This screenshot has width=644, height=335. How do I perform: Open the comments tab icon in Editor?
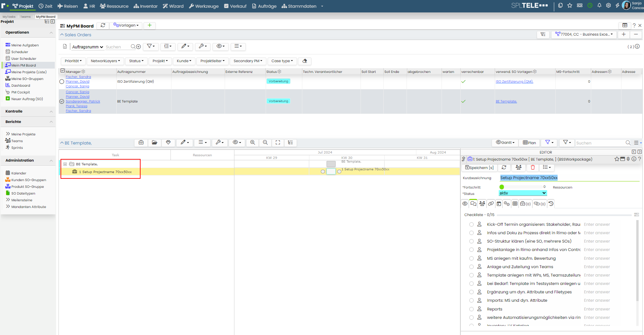[473, 204]
